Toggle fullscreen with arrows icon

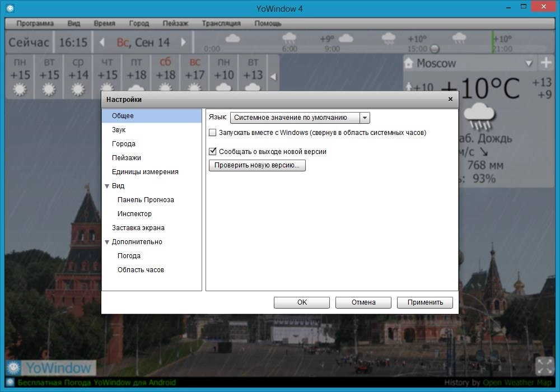(545, 366)
